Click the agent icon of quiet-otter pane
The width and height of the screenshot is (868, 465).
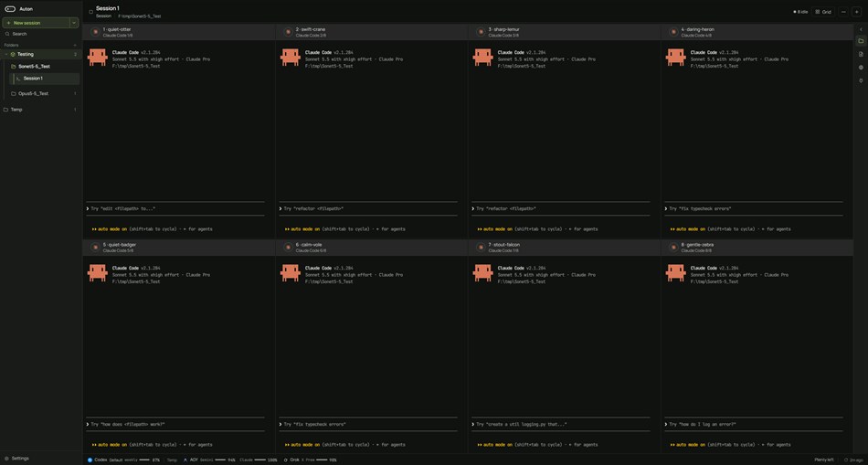tap(95, 32)
